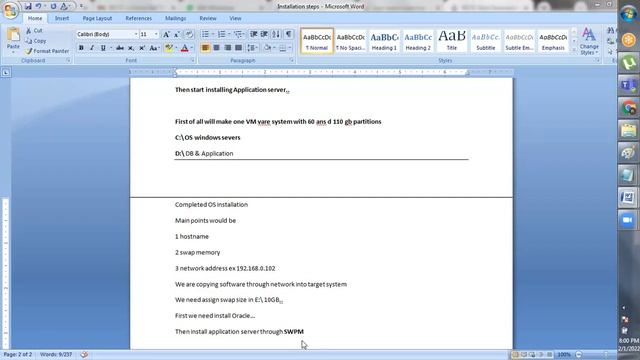Click the Save icon in Quick Access toolbar
The image size is (640, 360).
[x=28, y=6]
